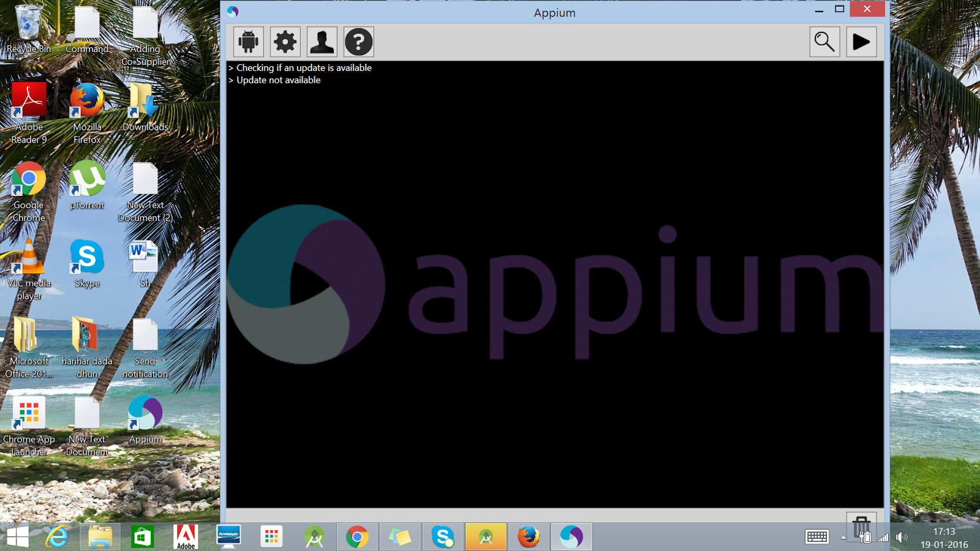Image resolution: width=980 pixels, height=551 pixels.
Task: Open the network signal tray icon
Action: point(883,538)
